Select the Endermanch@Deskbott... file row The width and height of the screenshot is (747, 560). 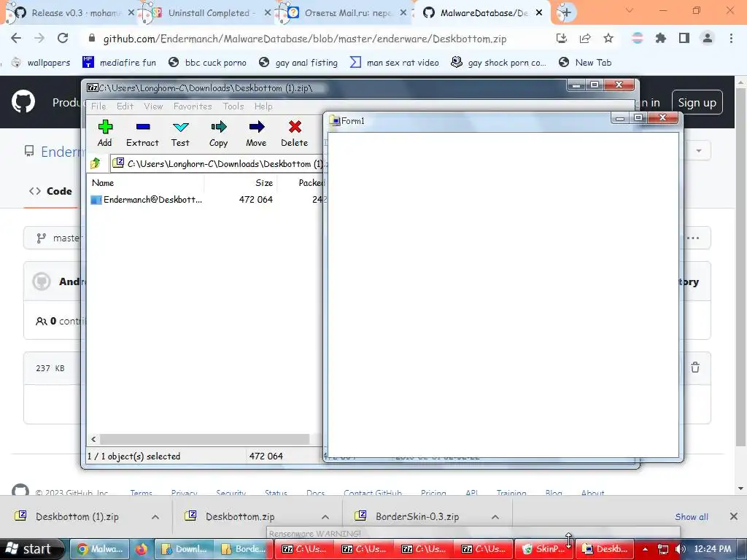click(206, 200)
